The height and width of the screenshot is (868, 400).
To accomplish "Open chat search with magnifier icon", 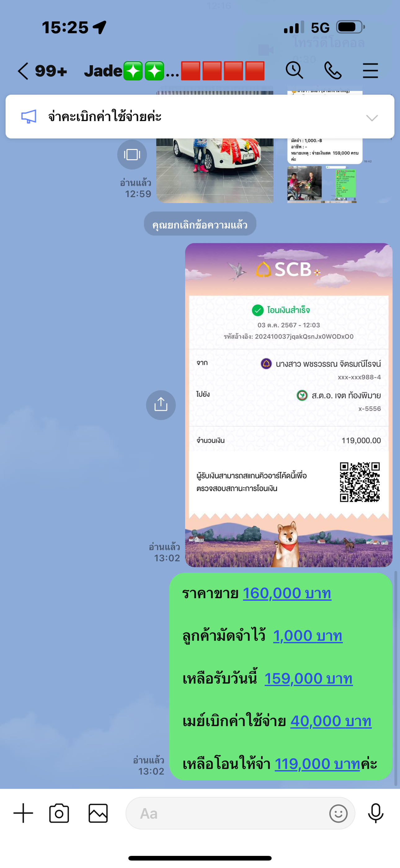I will click(294, 70).
